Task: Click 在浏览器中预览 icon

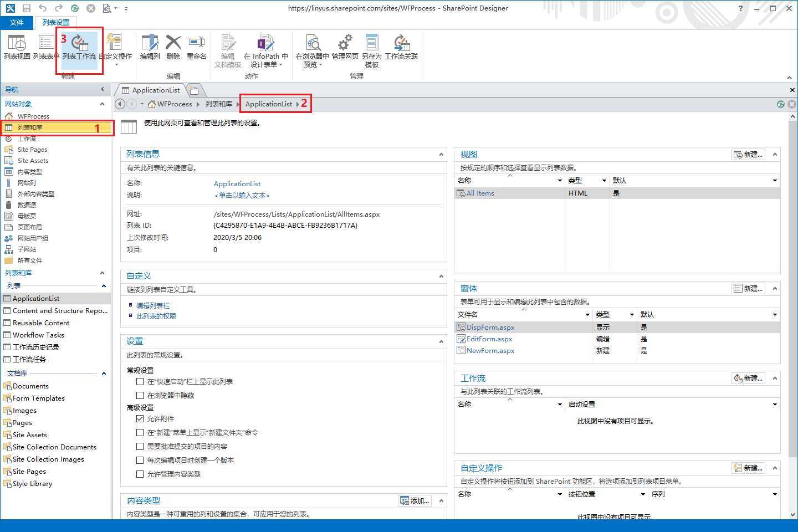Action: (x=313, y=51)
